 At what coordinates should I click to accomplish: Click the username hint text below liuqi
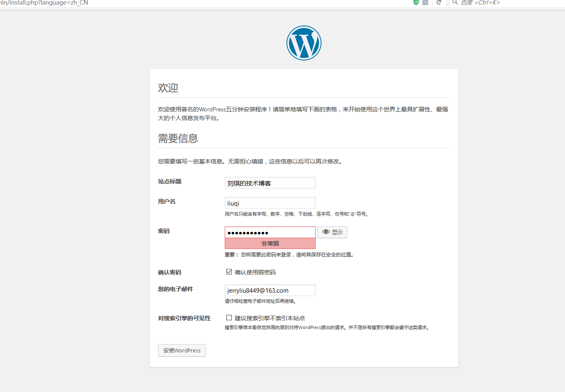[x=296, y=214]
